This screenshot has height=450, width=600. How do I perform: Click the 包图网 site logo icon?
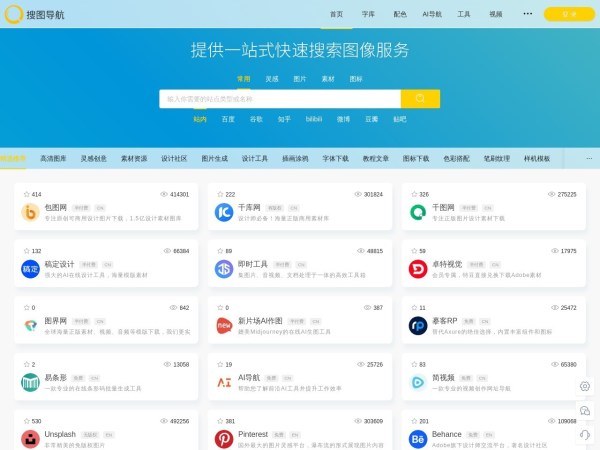pyautogui.click(x=30, y=212)
